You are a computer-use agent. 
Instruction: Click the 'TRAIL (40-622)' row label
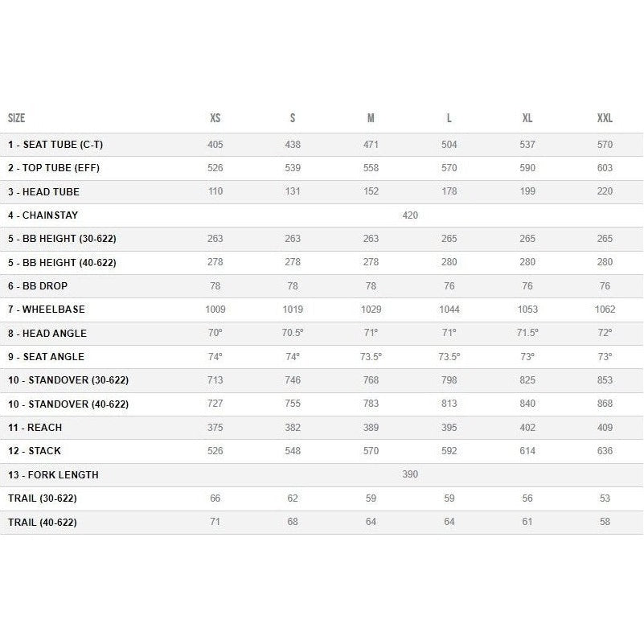pos(43,522)
